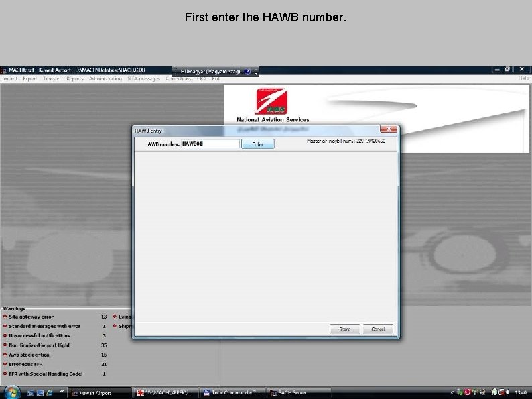Click the Awb stock critical count 15
Viewport: 532px width, 399px height.
pyautogui.click(x=104, y=355)
